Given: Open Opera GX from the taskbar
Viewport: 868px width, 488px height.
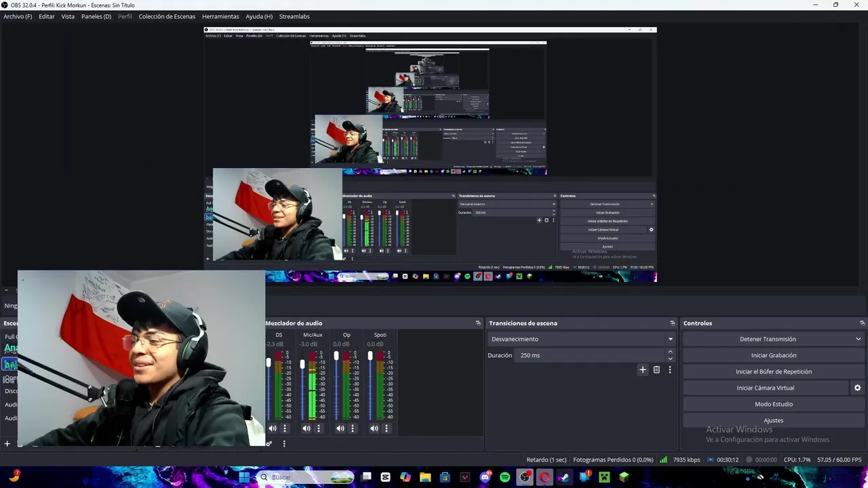Looking at the screenshot, I should click(545, 477).
